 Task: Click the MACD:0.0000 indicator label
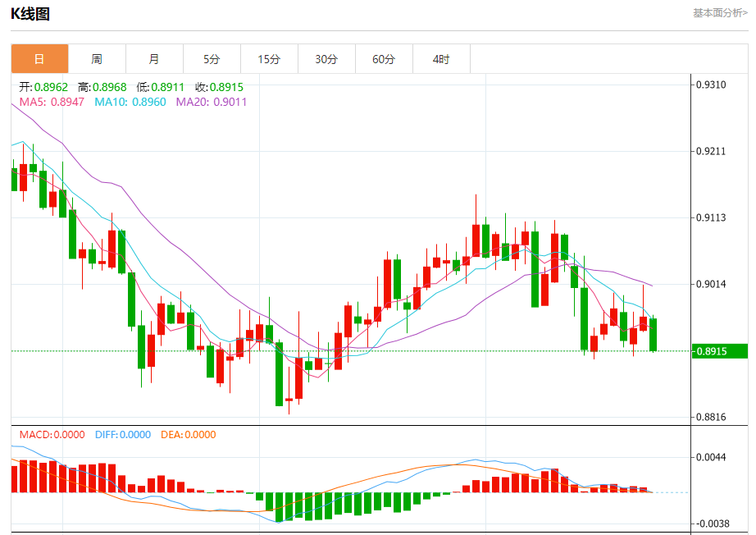(x=52, y=435)
